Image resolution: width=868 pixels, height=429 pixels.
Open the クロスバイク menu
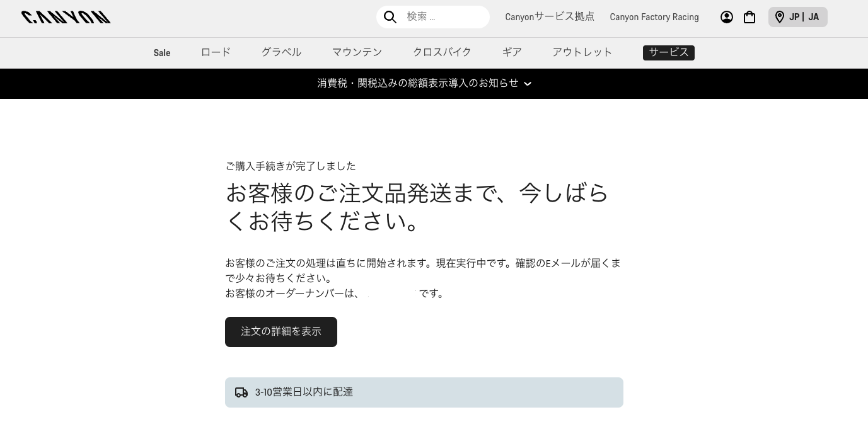click(x=442, y=52)
